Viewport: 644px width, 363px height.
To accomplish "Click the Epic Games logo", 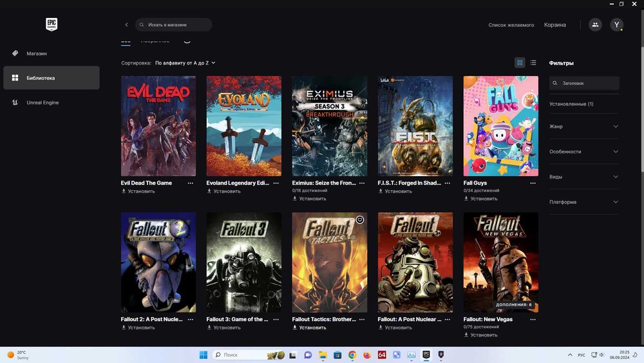I will coord(52,25).
